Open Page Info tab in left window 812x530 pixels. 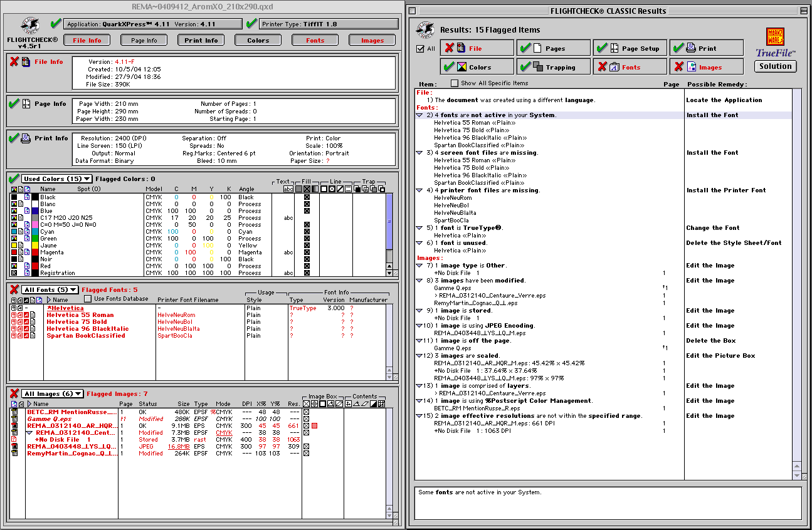[x=144, y=40]
